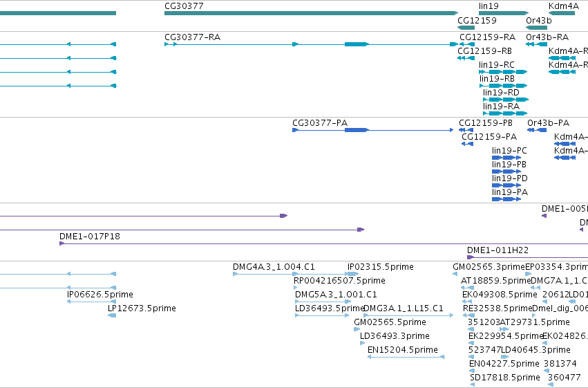
Task: Click the LP12673.5prime EST
Action: point(112,315)
